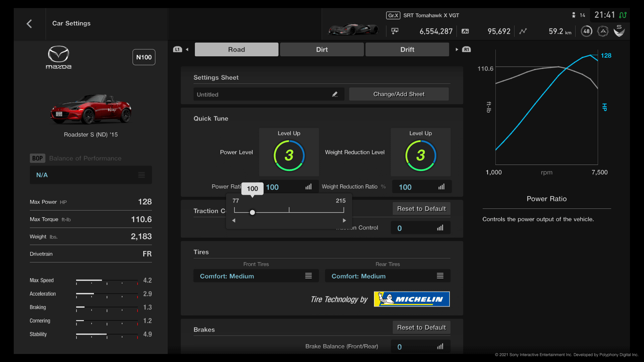Click the bars icon in Weight Reduction Ratio field
The height and width of the screenshot is (362, 644).
pos(441,187)
